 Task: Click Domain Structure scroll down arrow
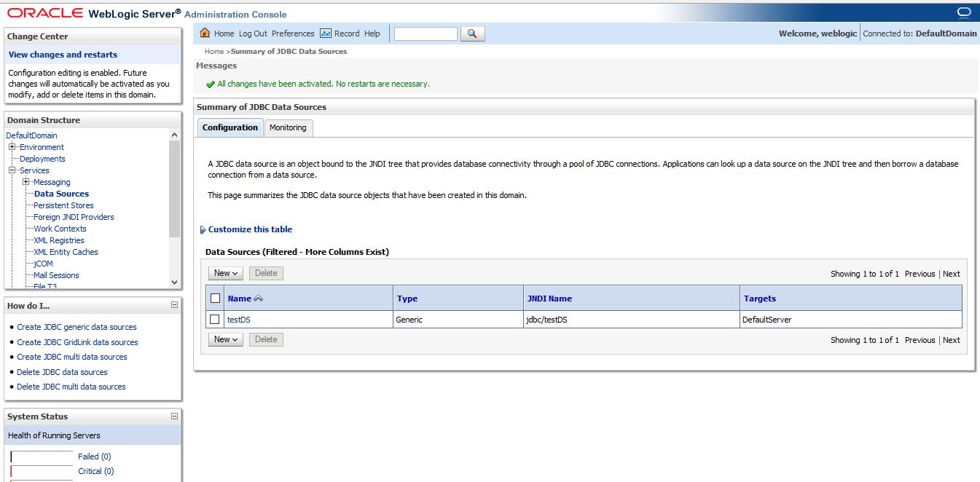(174, 282)
